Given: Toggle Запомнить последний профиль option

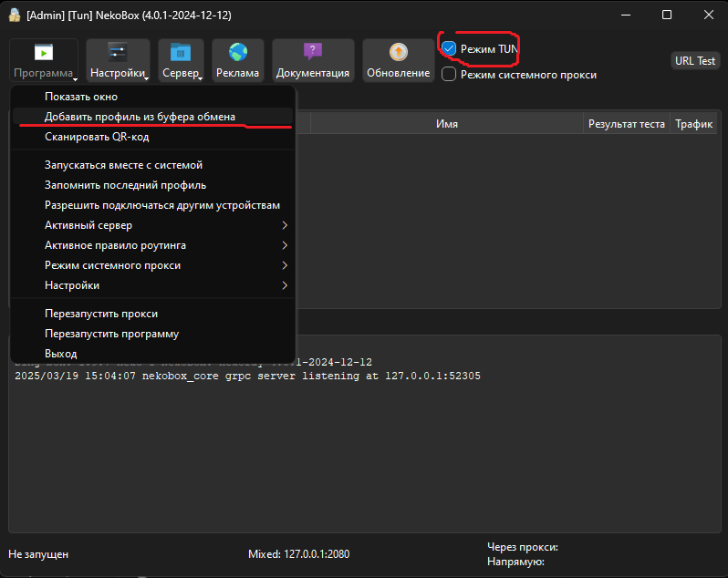Looking at the screenshot, I should coord(152,185).
